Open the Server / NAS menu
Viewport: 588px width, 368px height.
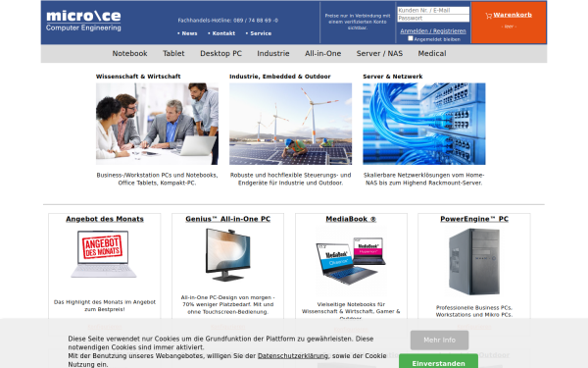tap(379, 53)
